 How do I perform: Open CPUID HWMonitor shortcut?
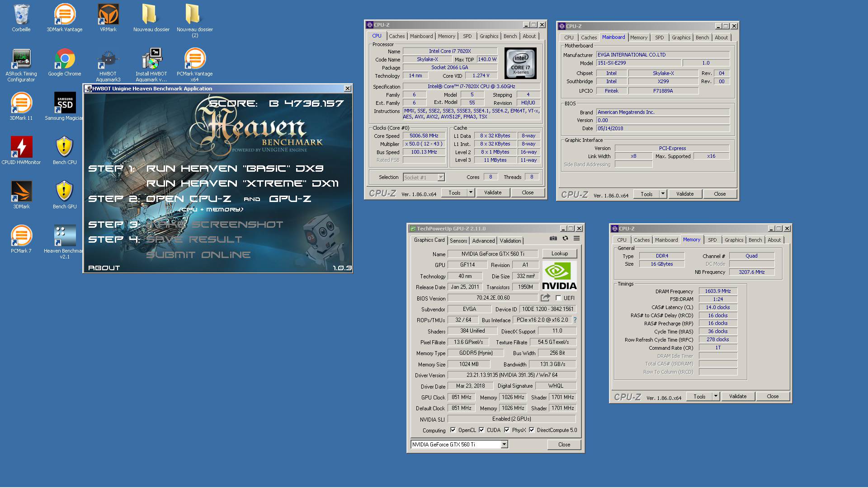coord(21,151)
